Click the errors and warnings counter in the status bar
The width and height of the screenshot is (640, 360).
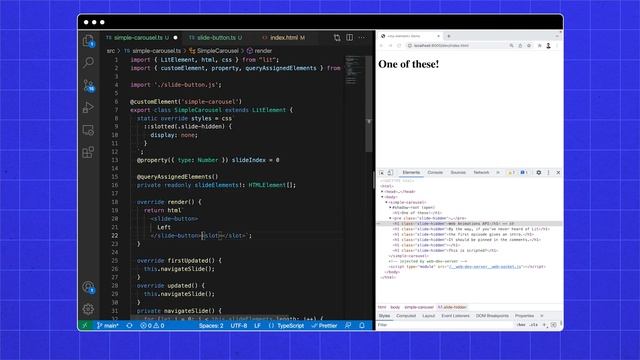coord(152,325)
